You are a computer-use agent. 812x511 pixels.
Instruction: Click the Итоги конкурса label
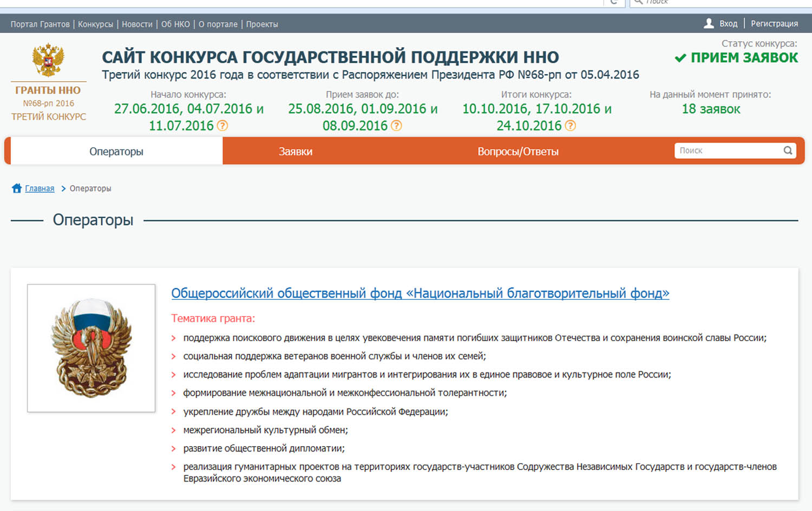[x=536, y=95]
